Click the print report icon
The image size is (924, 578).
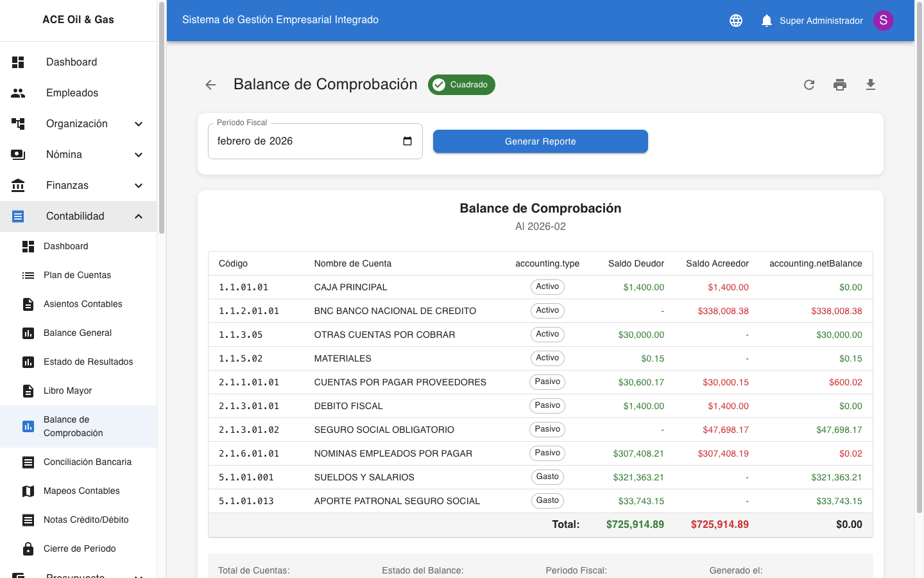coord(840,85)
